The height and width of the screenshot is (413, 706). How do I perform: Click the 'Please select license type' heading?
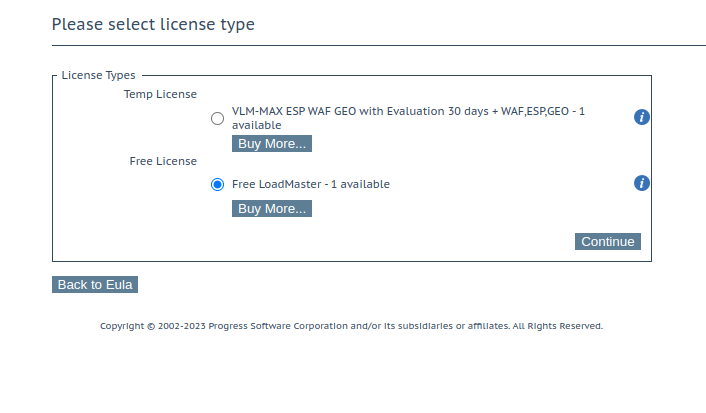point(153,24)
